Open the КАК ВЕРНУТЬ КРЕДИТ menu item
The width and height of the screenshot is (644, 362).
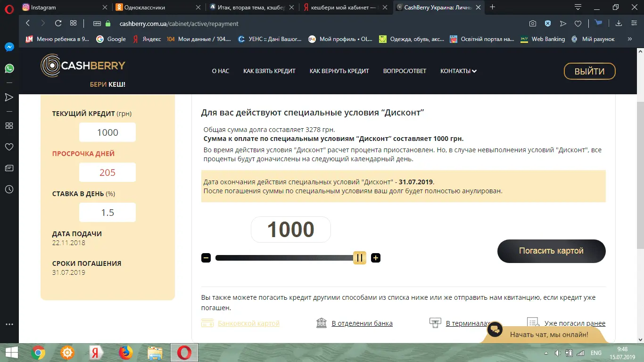click(339, 71)
